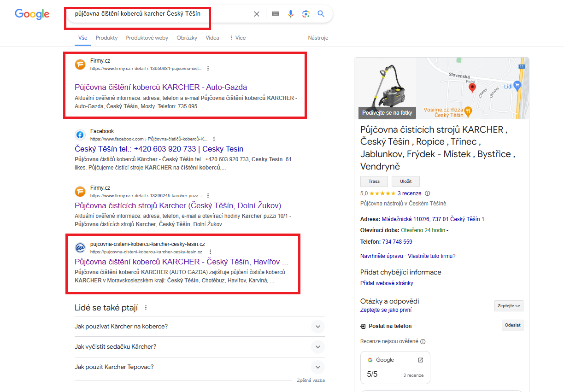The width and height of the screenshot is (564, 392).
Task: Click the Facebook favicon icon
Action: (80, 135)
